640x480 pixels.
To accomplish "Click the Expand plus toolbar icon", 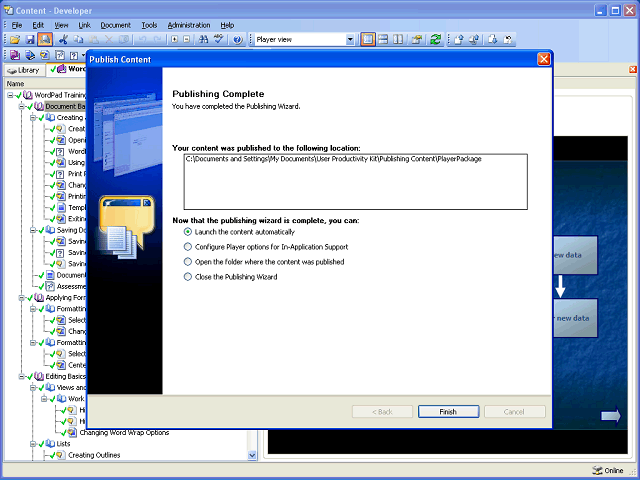I will [175, 40].
